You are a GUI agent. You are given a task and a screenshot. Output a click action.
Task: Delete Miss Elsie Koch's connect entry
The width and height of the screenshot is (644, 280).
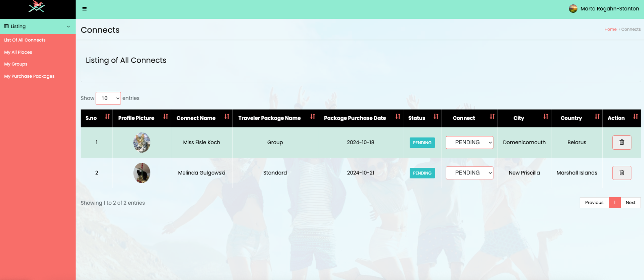click(x=621, y=142)
